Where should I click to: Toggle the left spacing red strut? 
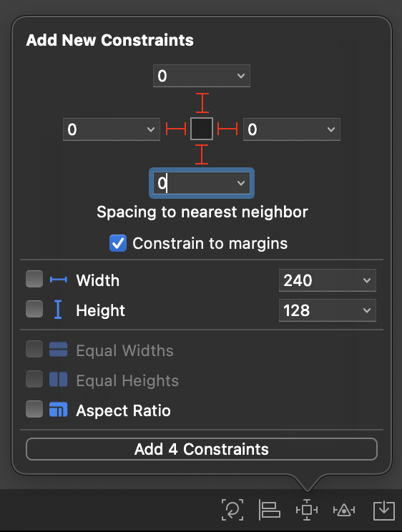click(176, 129)
